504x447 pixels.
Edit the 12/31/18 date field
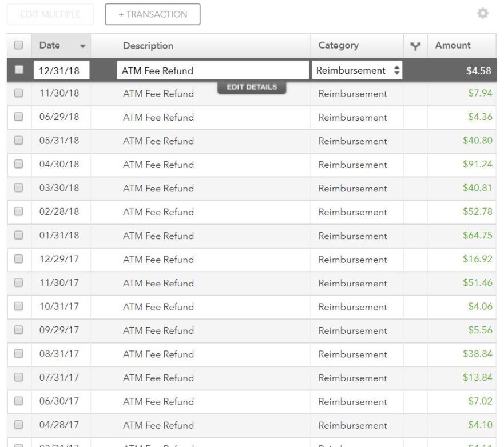[x=61, y=71]
